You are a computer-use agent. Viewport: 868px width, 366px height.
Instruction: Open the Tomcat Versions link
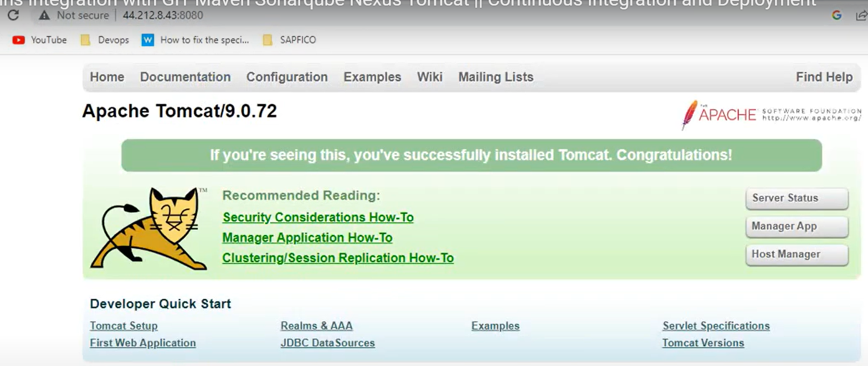click(703, 343)
